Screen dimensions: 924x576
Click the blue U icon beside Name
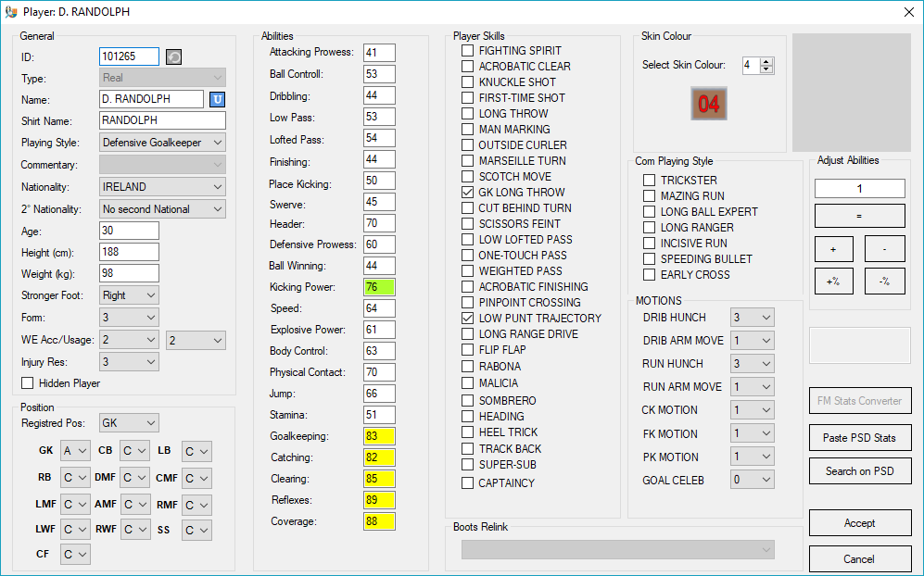[217, 99]
